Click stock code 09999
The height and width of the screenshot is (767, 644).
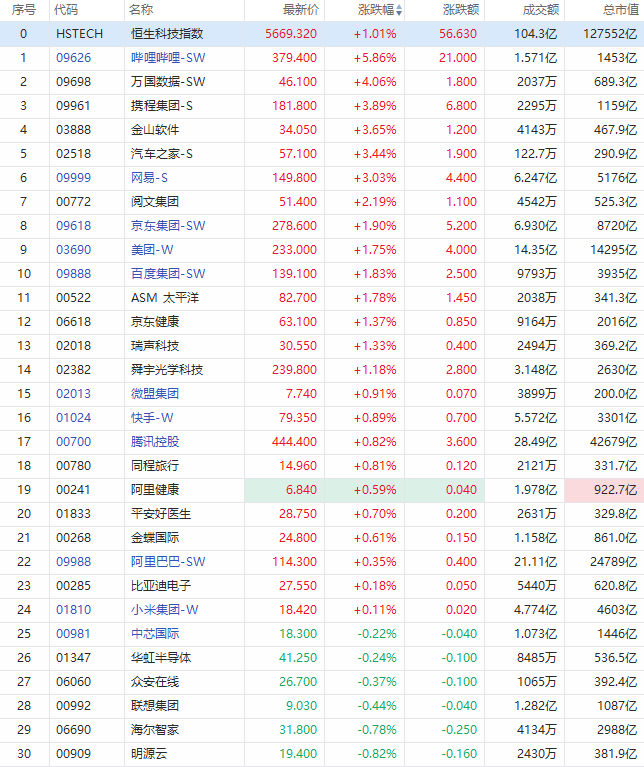point(73,178)
